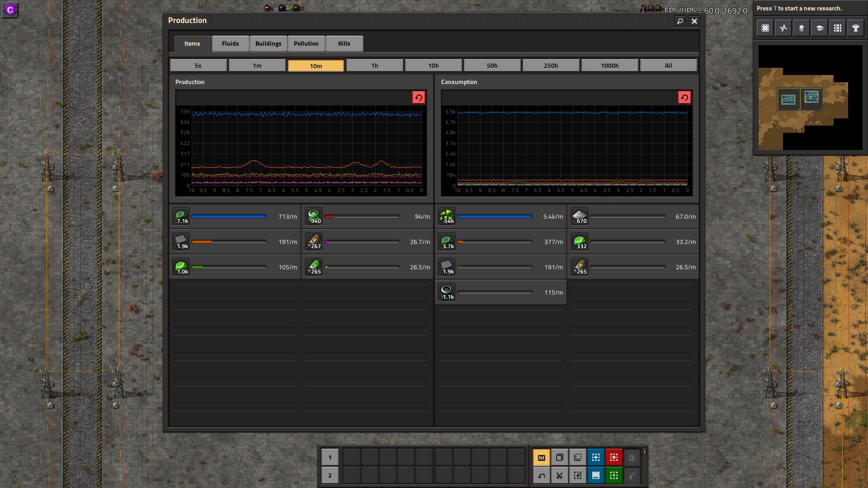Switch to quickbar row 2
868x488 pixels.
pyautogui.click(x=330, y=475)
